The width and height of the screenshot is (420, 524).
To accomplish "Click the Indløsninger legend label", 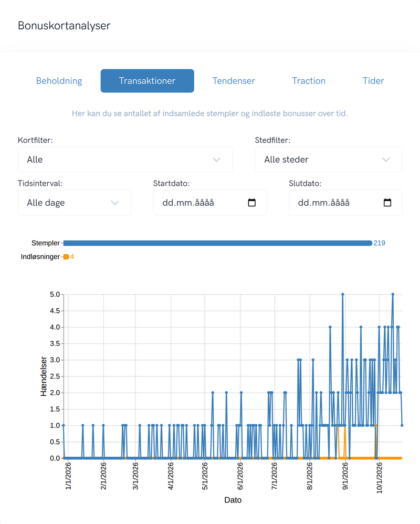I will pos(40,257).
